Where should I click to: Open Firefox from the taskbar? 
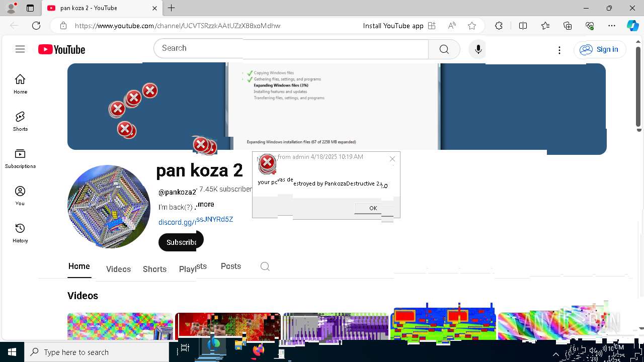point(259,350)
